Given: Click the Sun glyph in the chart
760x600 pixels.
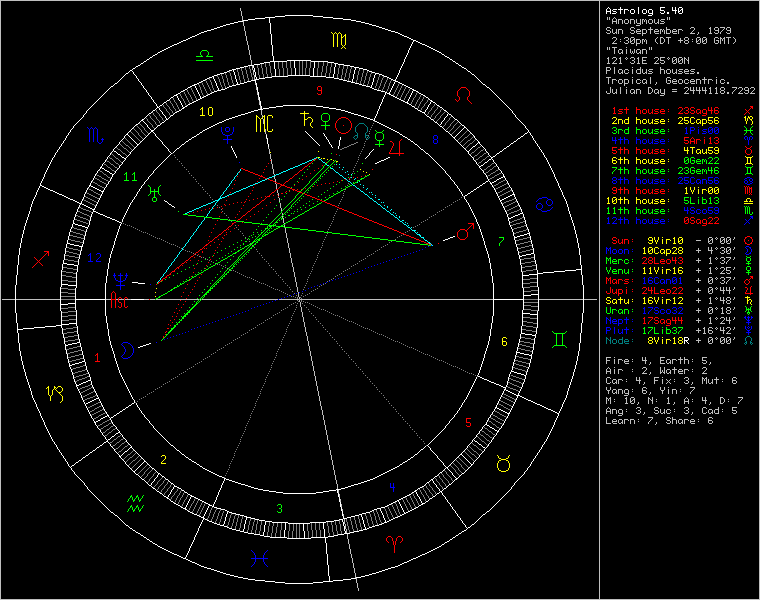Looking at the screenshot, I should 343,126.
